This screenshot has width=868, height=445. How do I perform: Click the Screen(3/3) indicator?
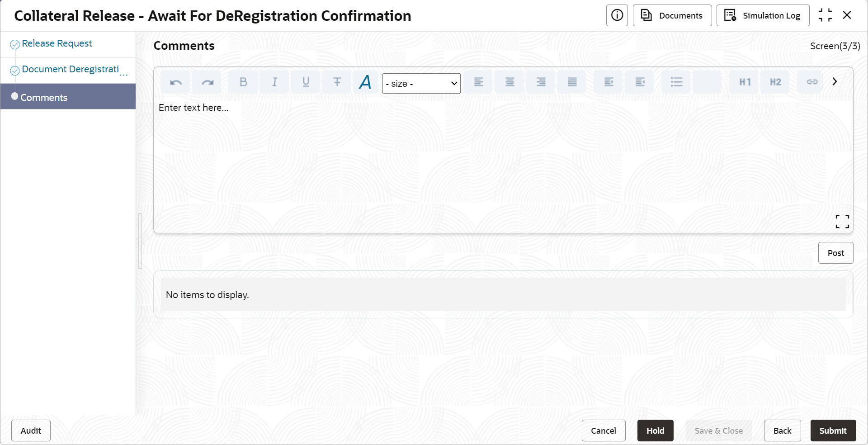pyautogui.click(x=835, y=46)
